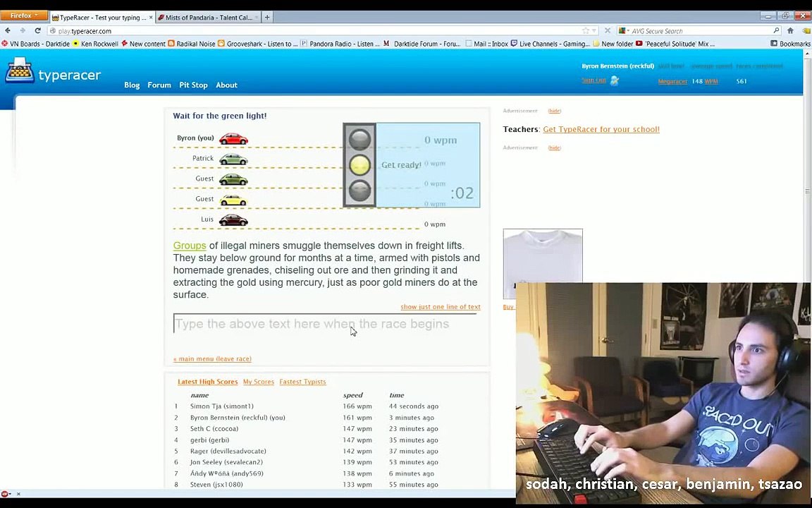Click the Megaracer skill level link
The width and height of the screenshot is (812, 508).
click(672, 81)
